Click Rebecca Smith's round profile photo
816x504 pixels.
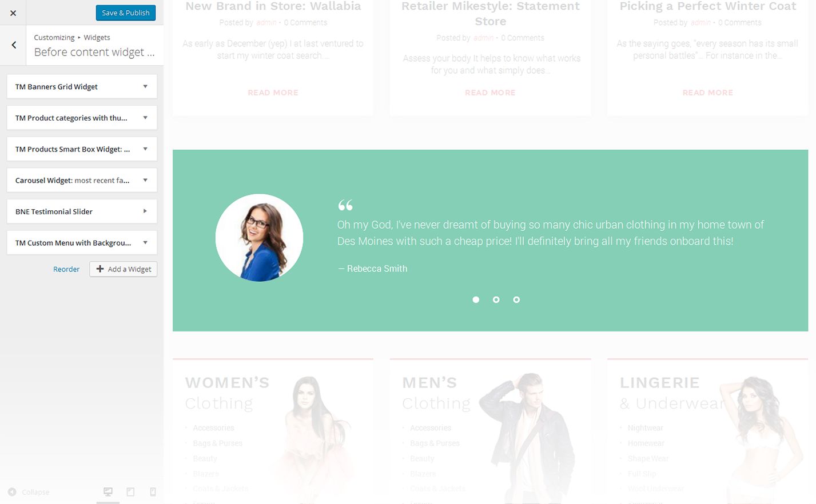click(x=259, y=238)
